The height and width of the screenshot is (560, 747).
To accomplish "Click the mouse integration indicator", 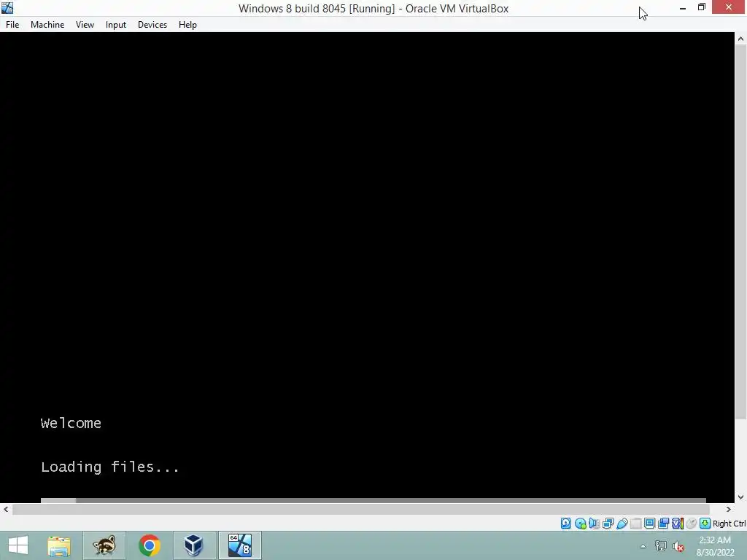I will (x=692, y=524).
